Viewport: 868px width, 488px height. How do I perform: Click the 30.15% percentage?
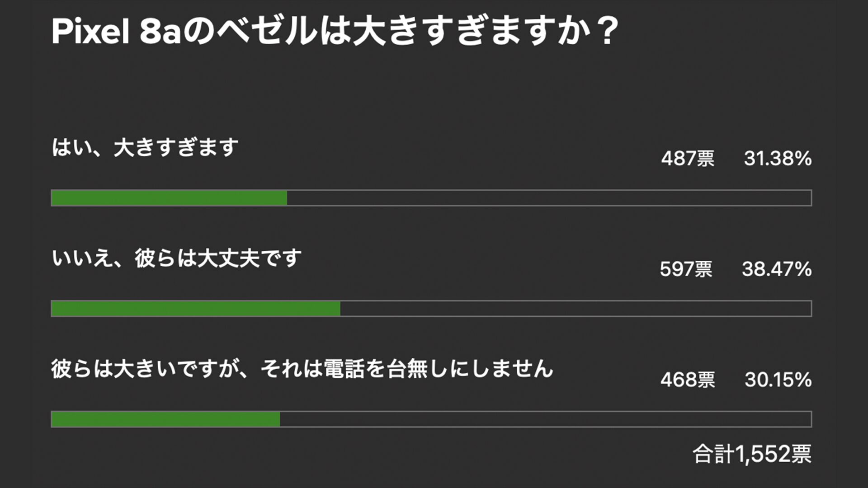tap(778, 380)
